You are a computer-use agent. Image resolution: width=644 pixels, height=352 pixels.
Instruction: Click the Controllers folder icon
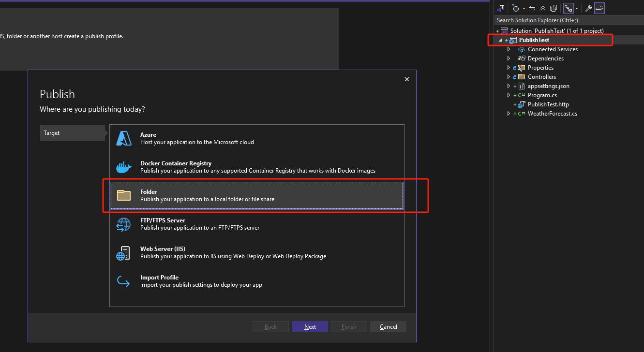click(522, 77)
